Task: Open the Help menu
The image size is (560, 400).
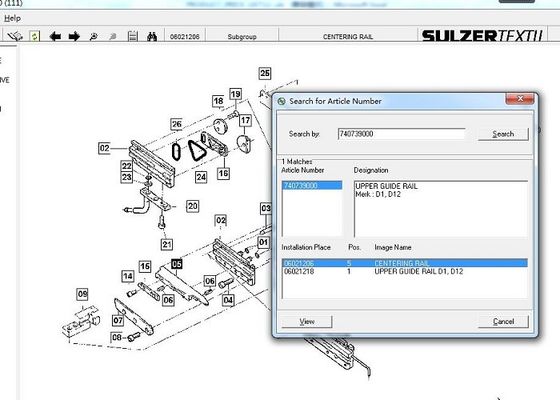Action: (12, 18)
